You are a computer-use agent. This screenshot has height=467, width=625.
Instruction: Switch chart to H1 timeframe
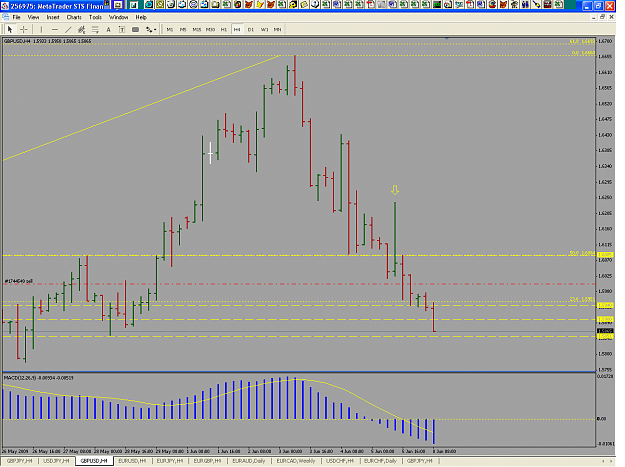tap(224, 29)
